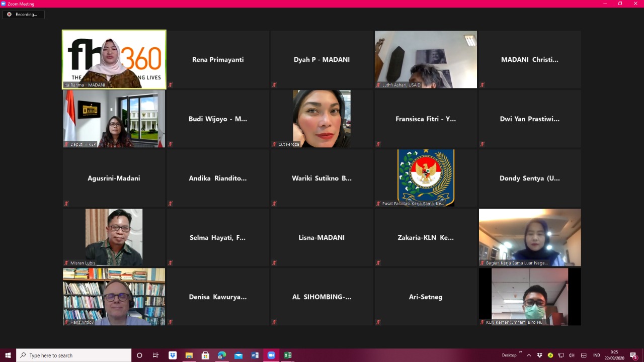Click muted mic icon on Dyah P tile
The image size is (644, 362).
coord(274,85)
